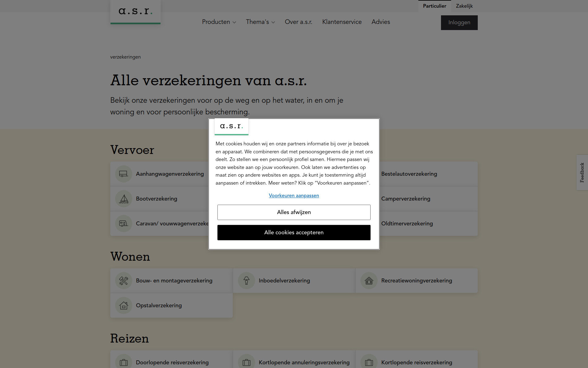Open Caravan/vouwwagenverzekering

[159, 224]
